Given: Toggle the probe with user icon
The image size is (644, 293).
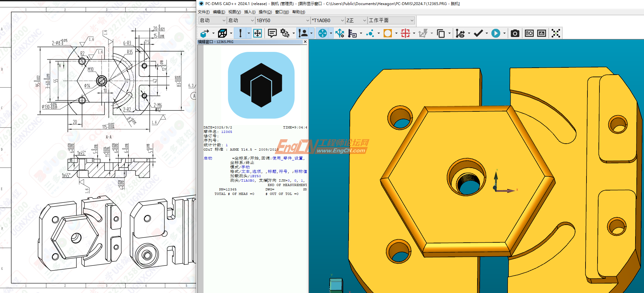Looking at the screenshot, I should 303,33.
